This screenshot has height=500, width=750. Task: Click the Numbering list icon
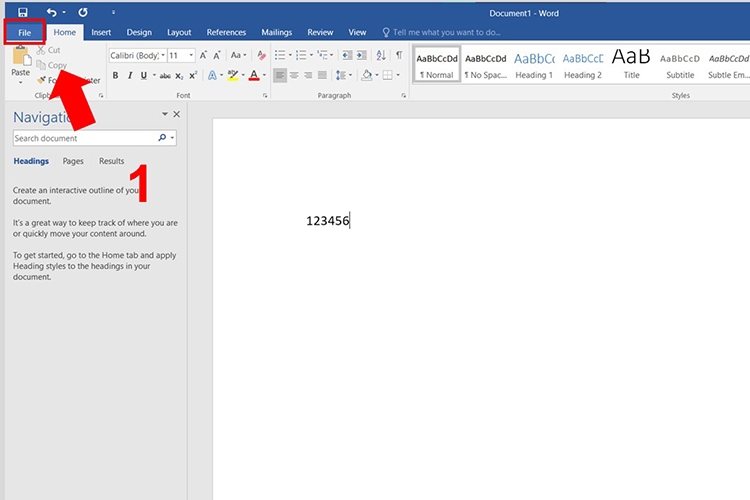pos(301,56)
